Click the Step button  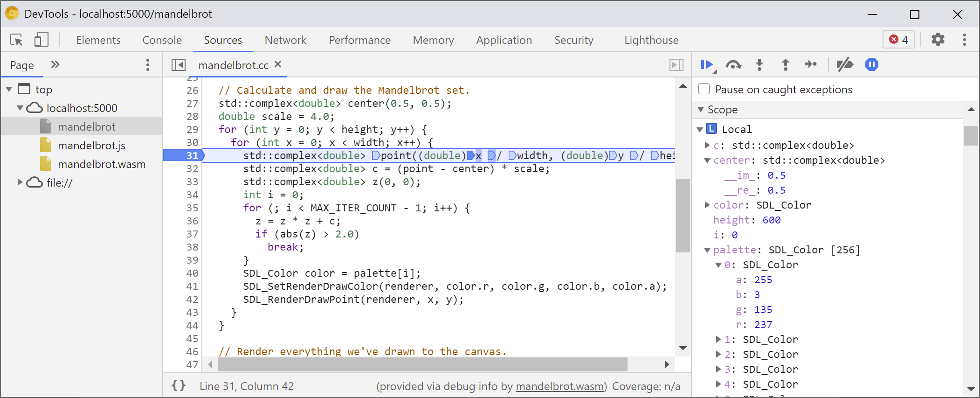point(811,64)
